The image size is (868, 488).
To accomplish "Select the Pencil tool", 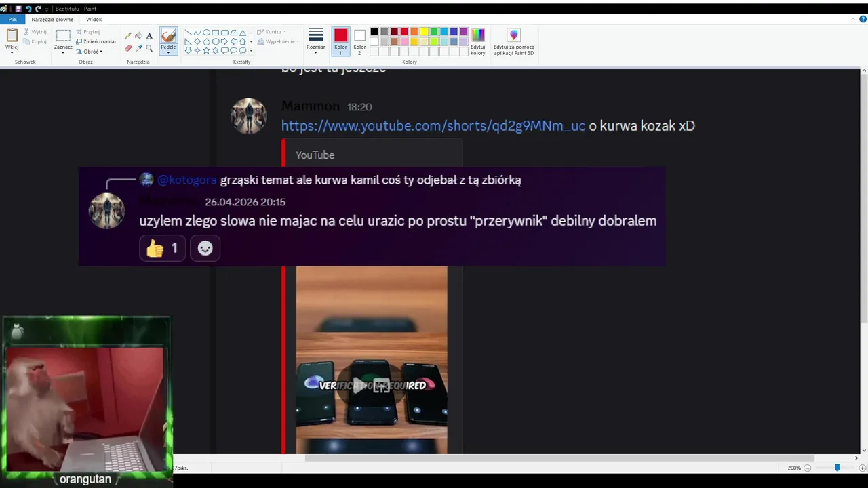I will point(128,35).
